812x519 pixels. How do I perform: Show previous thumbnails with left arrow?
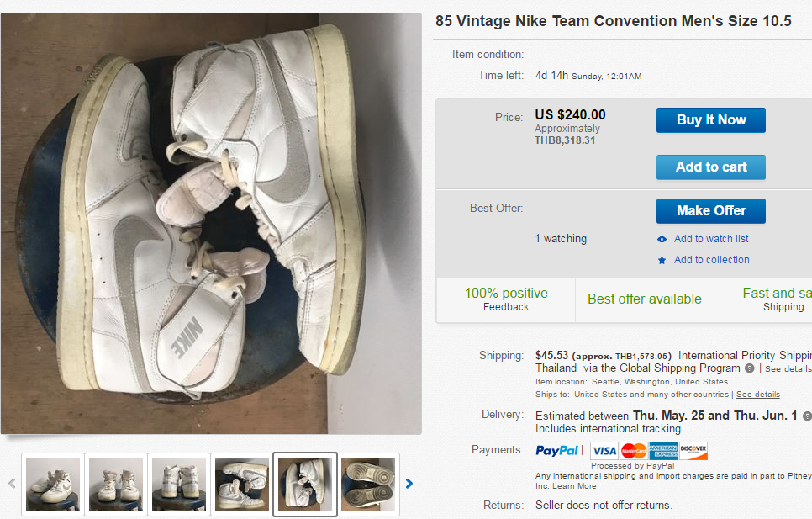point(12,484)
